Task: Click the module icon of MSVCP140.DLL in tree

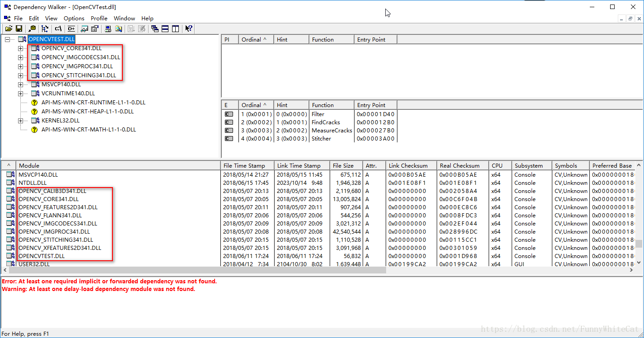Action: [35, 84]
